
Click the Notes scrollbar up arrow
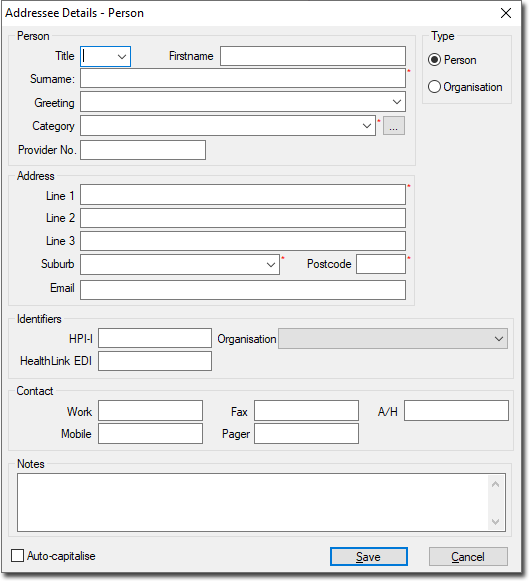point(495,484)
